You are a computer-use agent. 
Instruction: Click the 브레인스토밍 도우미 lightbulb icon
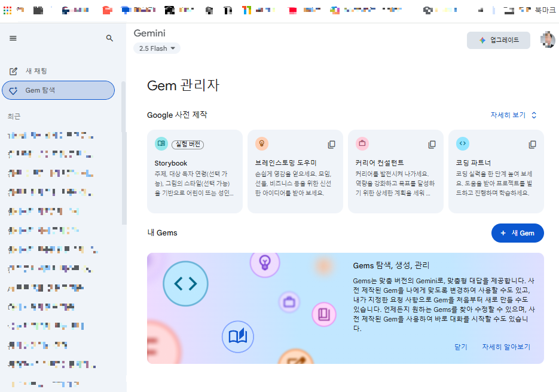tap(262, 143)
